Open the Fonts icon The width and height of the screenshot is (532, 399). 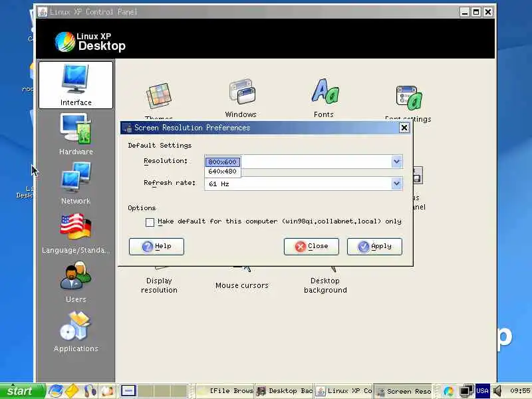point(324,98)
